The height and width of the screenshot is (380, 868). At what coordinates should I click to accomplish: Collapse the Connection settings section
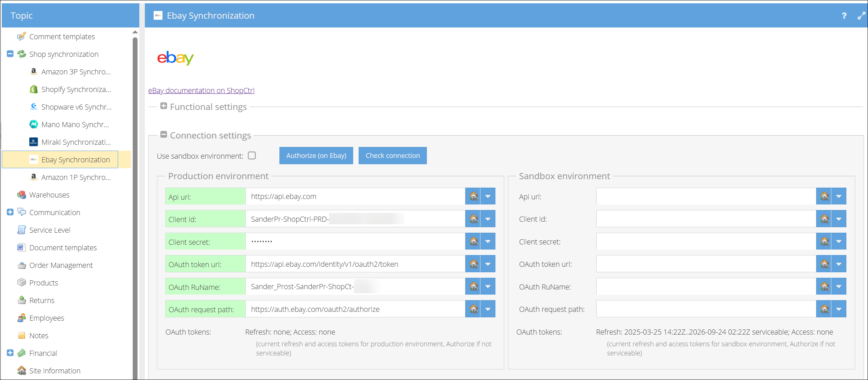click(164, 134)
